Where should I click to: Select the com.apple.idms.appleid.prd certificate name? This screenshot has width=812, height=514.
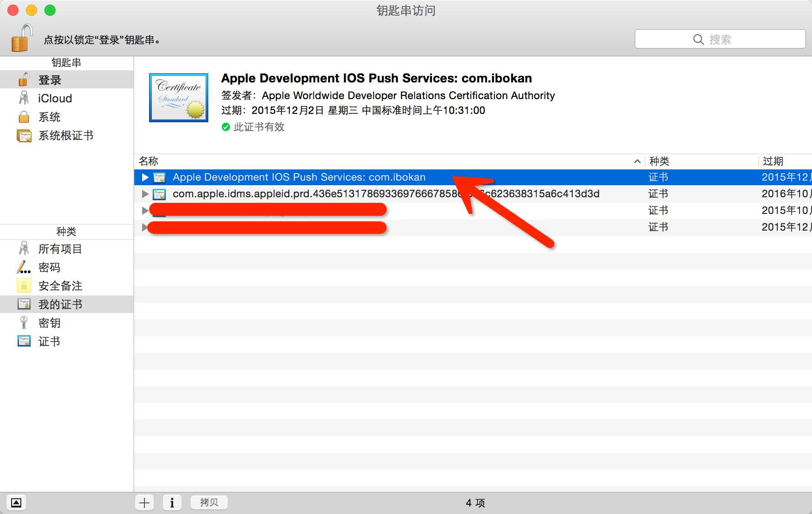point(386,194)
